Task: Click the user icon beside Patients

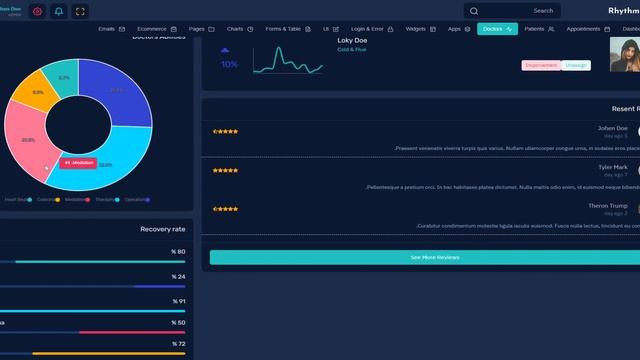Action: click(551, 29)
